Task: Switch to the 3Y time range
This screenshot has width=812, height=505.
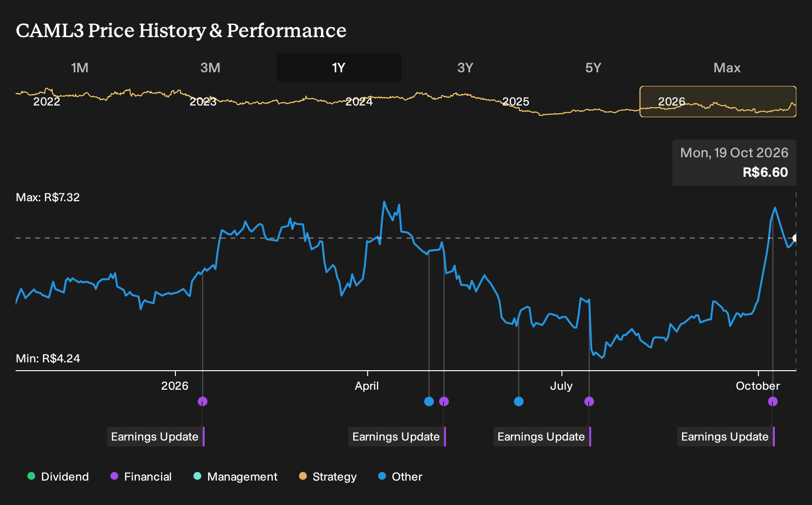Action: 465,67
